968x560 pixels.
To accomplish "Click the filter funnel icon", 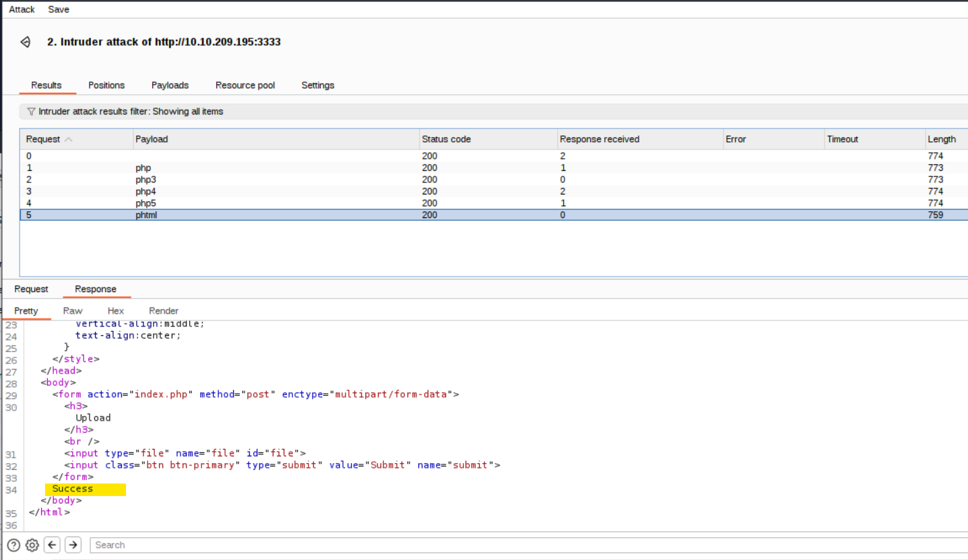I will coord(31,112).
